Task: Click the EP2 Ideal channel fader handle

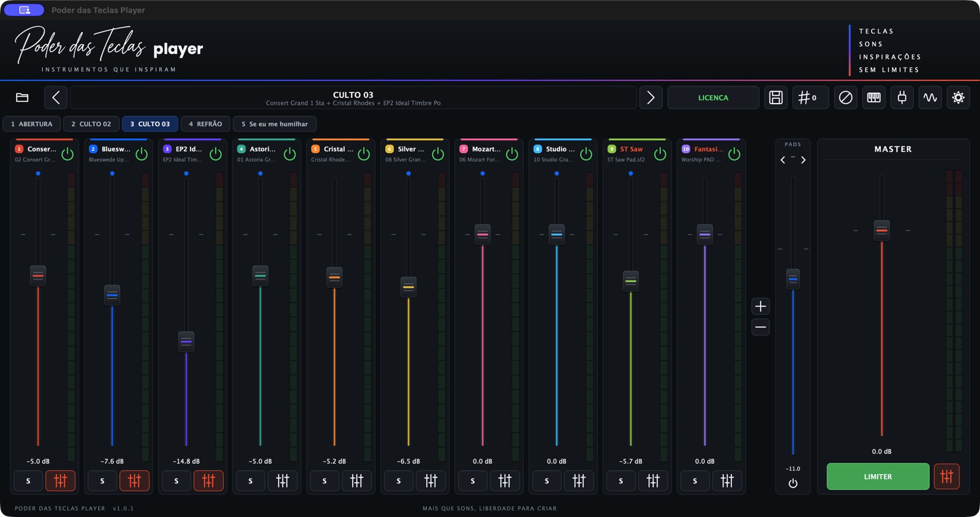Action: 186,341
